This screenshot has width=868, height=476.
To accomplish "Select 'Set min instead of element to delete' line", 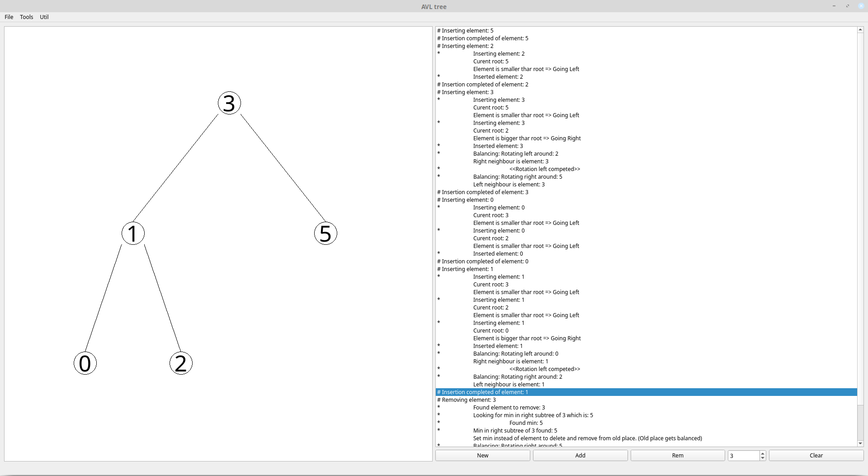I will click(646, 438).
